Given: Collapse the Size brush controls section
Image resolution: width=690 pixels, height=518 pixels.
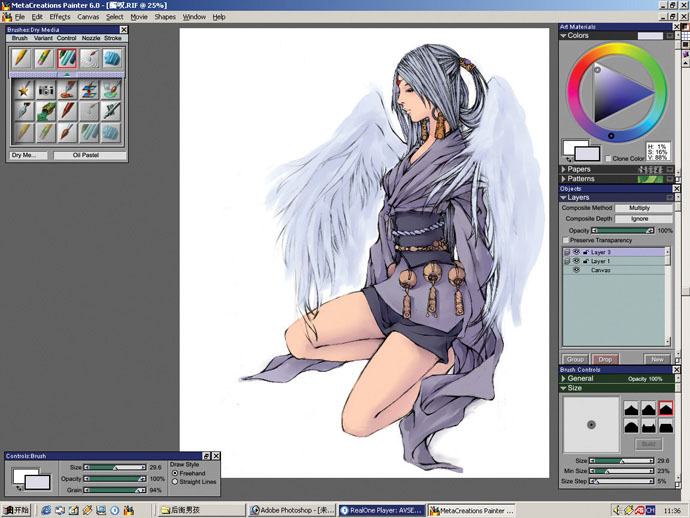Looking at the screenshot, I should [x=563, y=388].
